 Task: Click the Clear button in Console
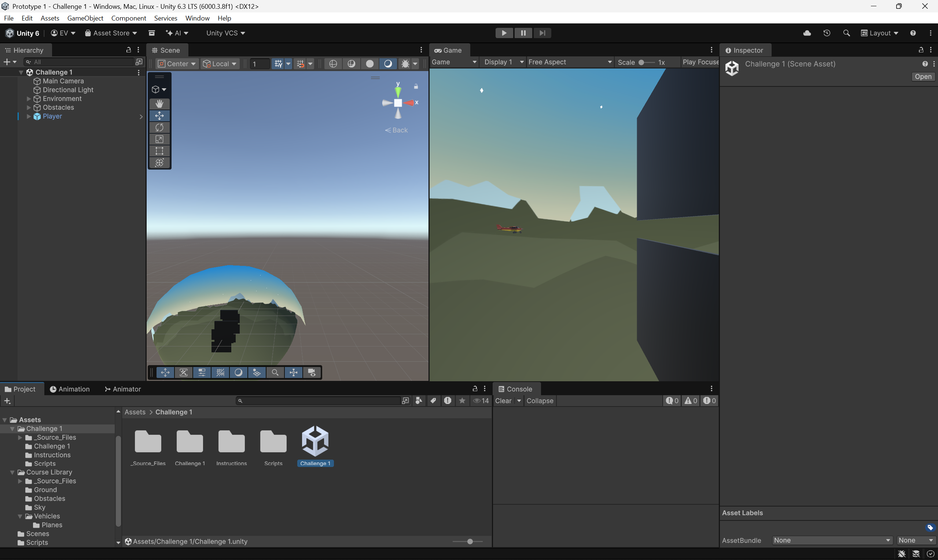503,401
